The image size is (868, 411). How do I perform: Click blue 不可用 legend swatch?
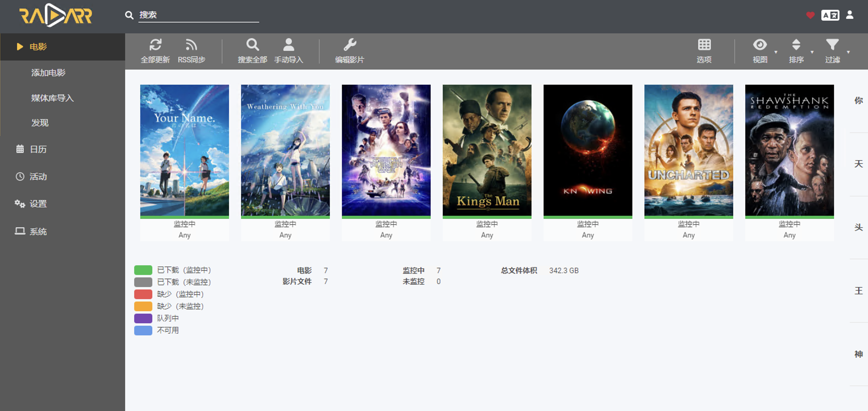(143, 330)
